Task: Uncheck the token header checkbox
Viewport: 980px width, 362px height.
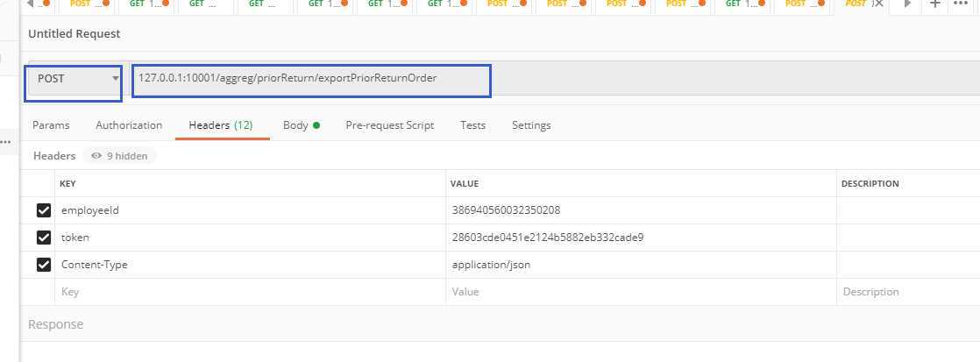Action: coord(44,238)
